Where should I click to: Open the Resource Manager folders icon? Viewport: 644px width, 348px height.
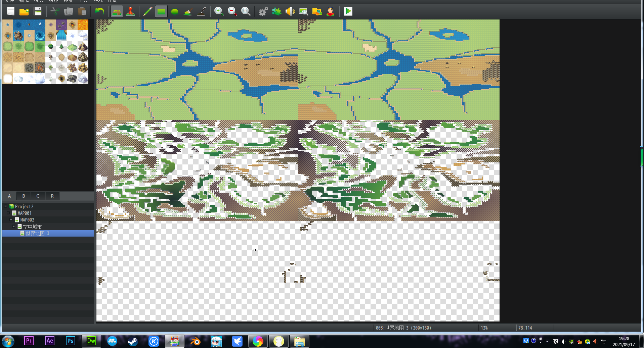317,11
